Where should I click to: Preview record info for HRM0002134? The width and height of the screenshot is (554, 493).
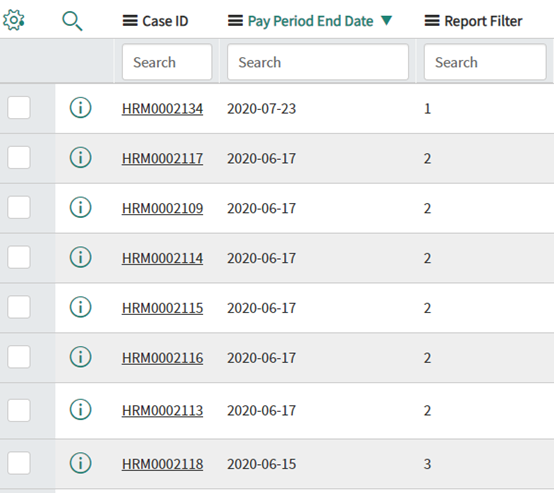point(81,107)
